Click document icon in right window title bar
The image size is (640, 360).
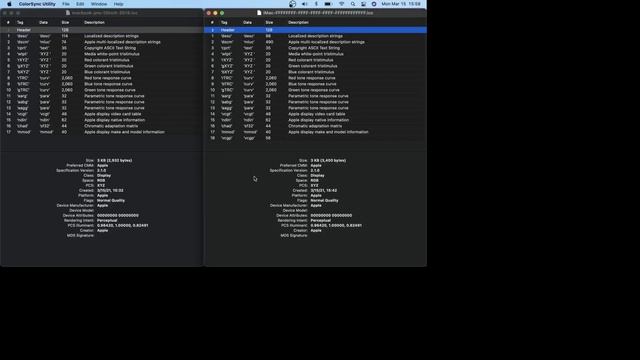pyautogui.click(x=259, y=13)
